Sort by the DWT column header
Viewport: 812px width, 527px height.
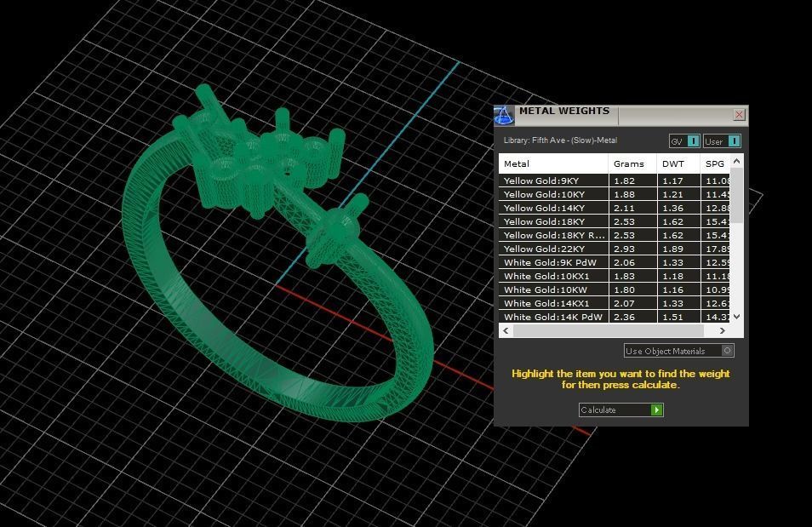(x=678, y=163)
